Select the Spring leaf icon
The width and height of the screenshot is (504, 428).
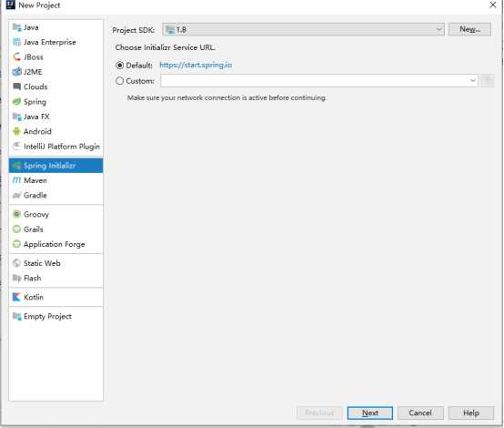(x=16, y=102)
